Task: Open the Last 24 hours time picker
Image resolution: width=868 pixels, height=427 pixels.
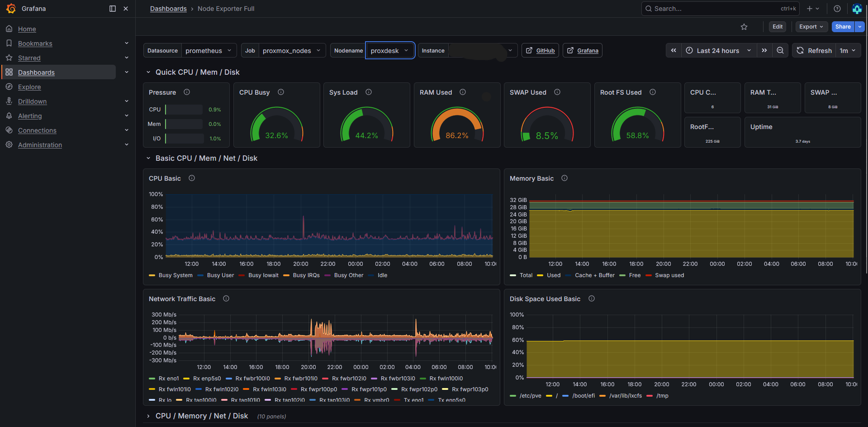Action: [x=717, y=50]
